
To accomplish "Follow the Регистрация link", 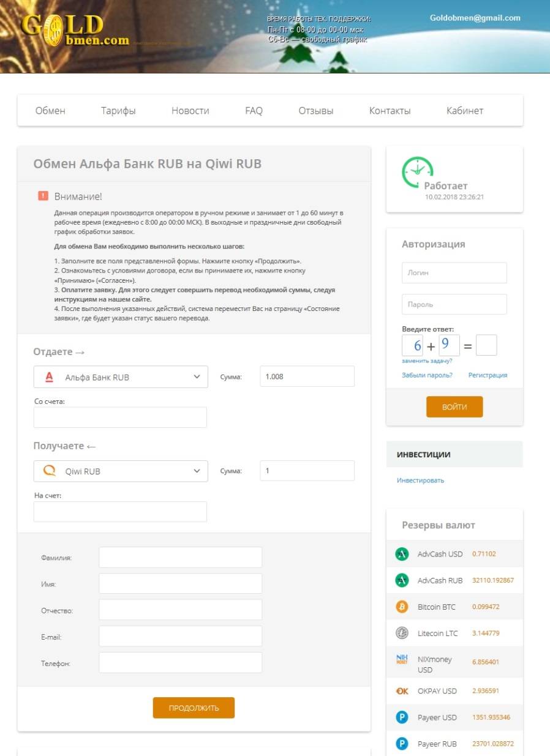I will point(488,375).
